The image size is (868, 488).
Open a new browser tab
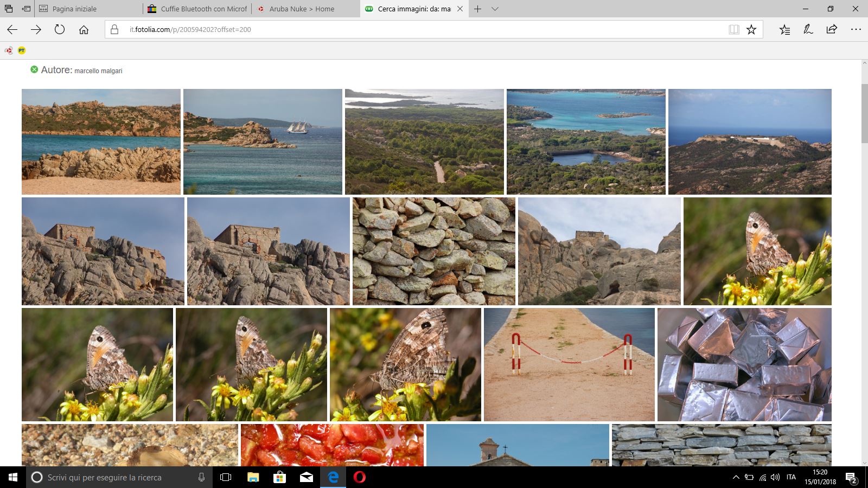click(477, 9)
